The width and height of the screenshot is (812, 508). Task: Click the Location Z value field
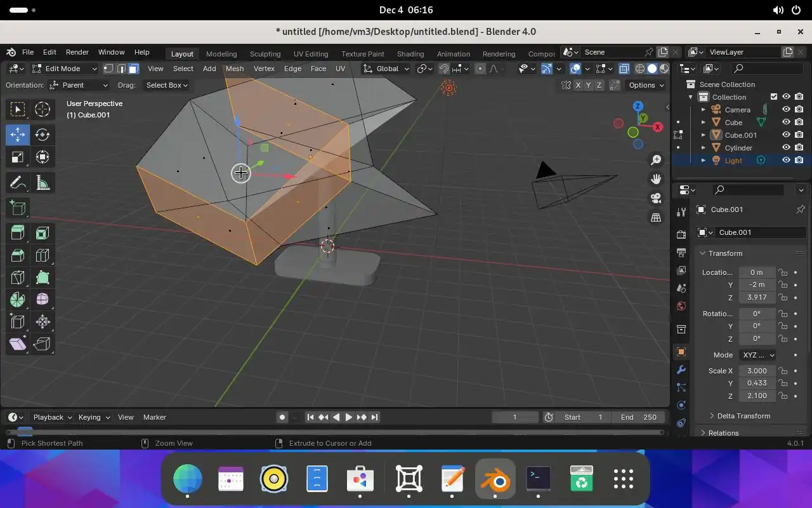pos(757,297)
